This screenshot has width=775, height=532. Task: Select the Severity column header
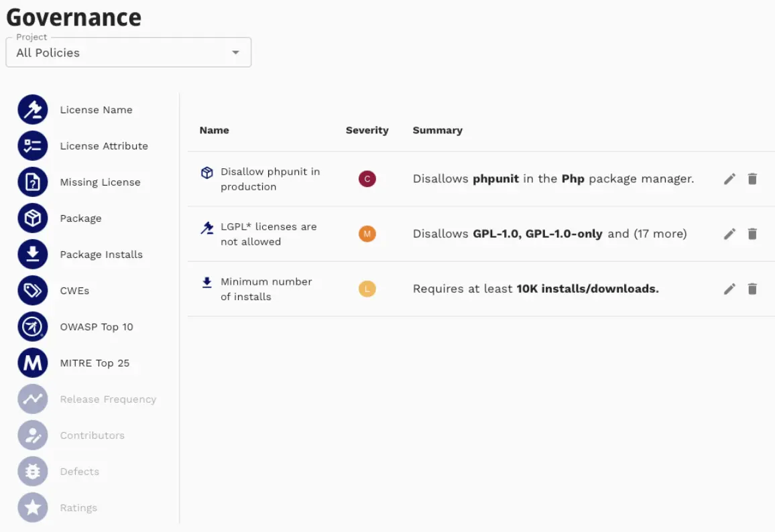click(367, 130)
